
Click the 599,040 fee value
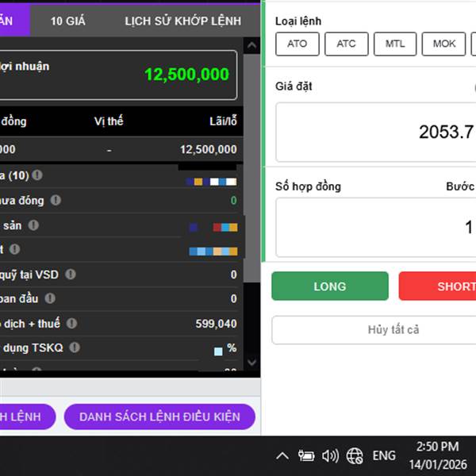tap(216, 324)
